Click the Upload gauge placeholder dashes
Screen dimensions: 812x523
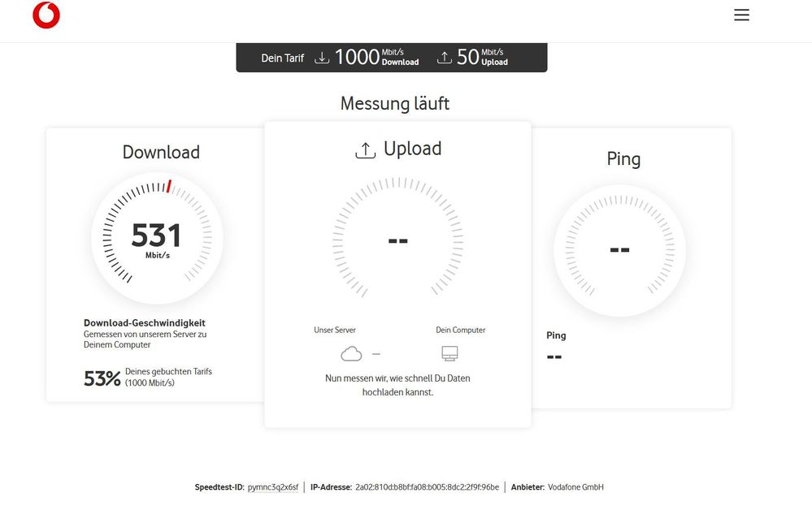click(x=397, y=240)
